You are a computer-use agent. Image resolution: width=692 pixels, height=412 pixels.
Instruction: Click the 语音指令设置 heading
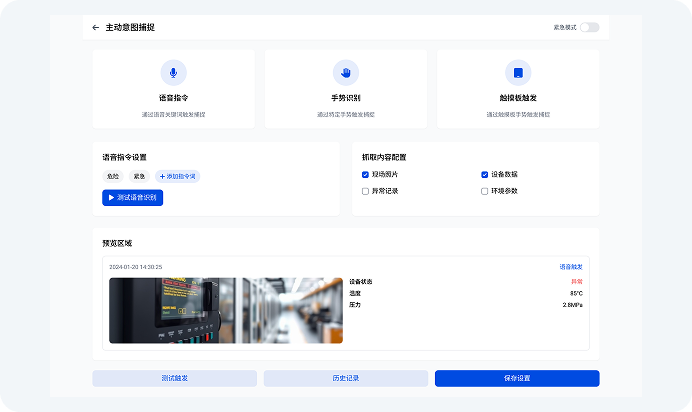(x=124, y=157)
